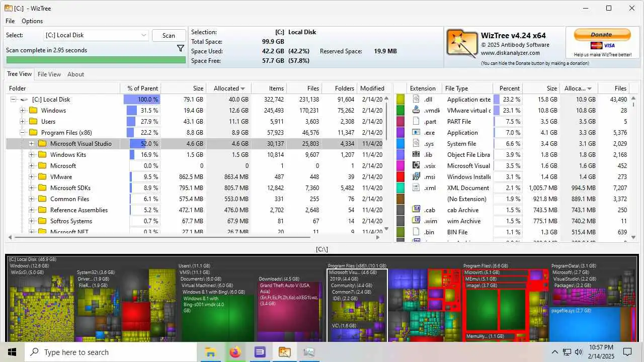Click the Local Disk drive icon
Screen dimensions: 644x362
tap(24, 100)
